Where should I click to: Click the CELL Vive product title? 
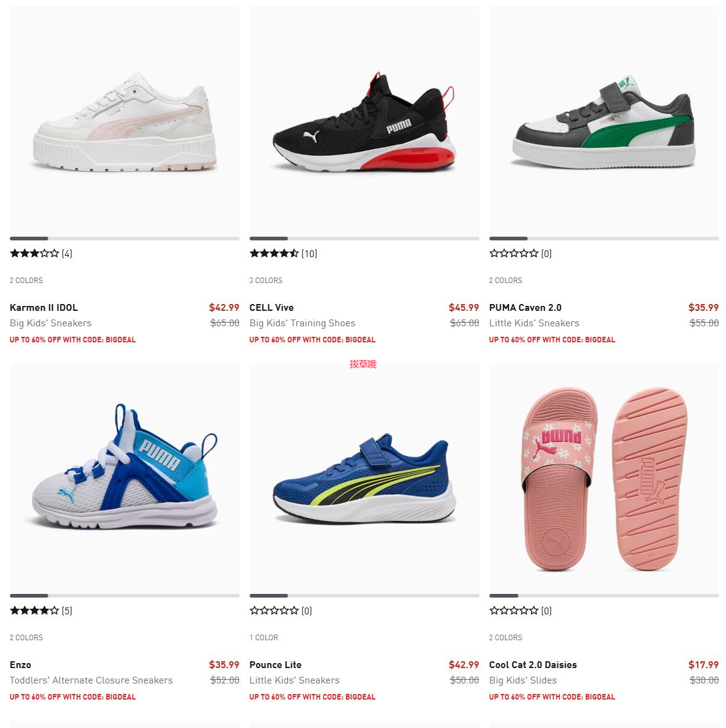[x=271, y=307]
